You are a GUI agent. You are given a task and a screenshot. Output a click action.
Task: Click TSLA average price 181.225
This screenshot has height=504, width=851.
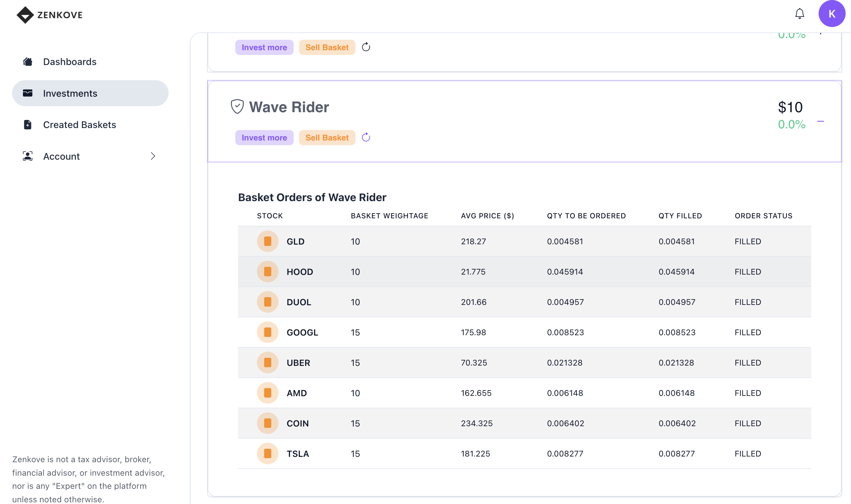[475, 453]
